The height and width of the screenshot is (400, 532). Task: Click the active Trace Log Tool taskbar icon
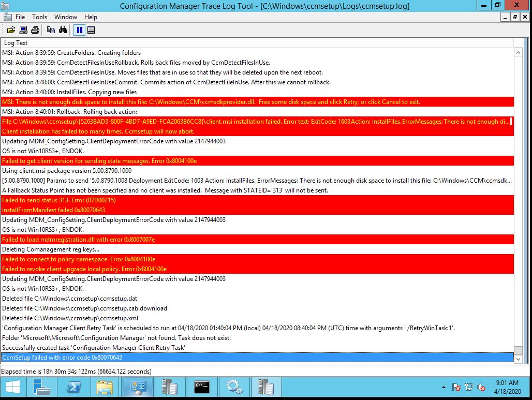[266, 387]
